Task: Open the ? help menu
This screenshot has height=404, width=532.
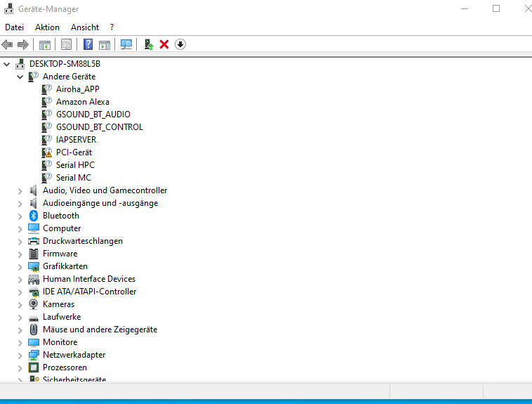Action: coord(112,27)
